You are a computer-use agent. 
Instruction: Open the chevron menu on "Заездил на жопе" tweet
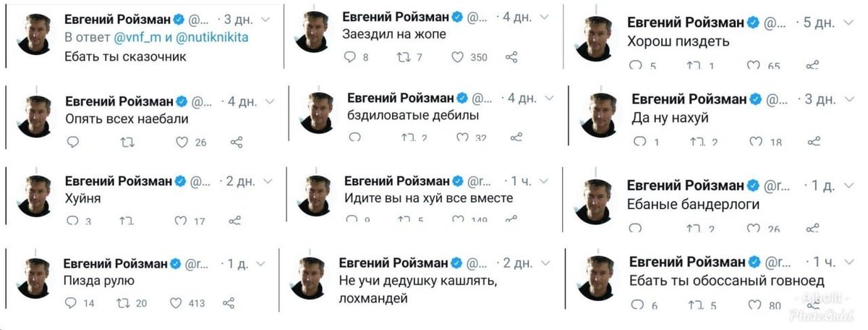coord(549,16)
